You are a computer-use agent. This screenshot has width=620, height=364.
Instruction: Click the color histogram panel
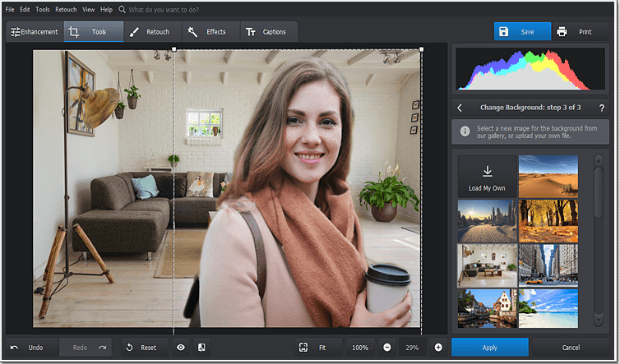point(530,69)
